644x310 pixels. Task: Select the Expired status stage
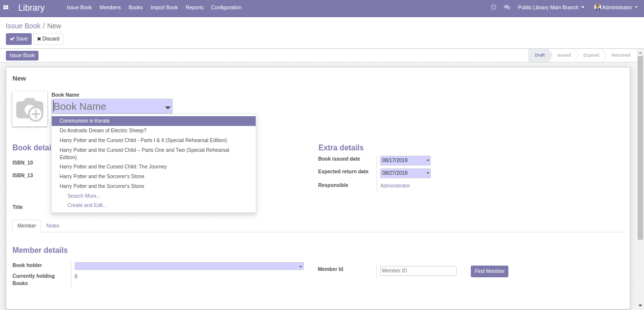click(x=591, y=55)
